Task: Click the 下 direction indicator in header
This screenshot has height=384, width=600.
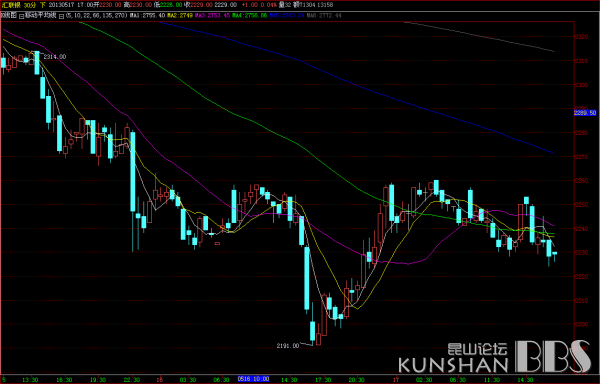Action: [x=42, y=5]
